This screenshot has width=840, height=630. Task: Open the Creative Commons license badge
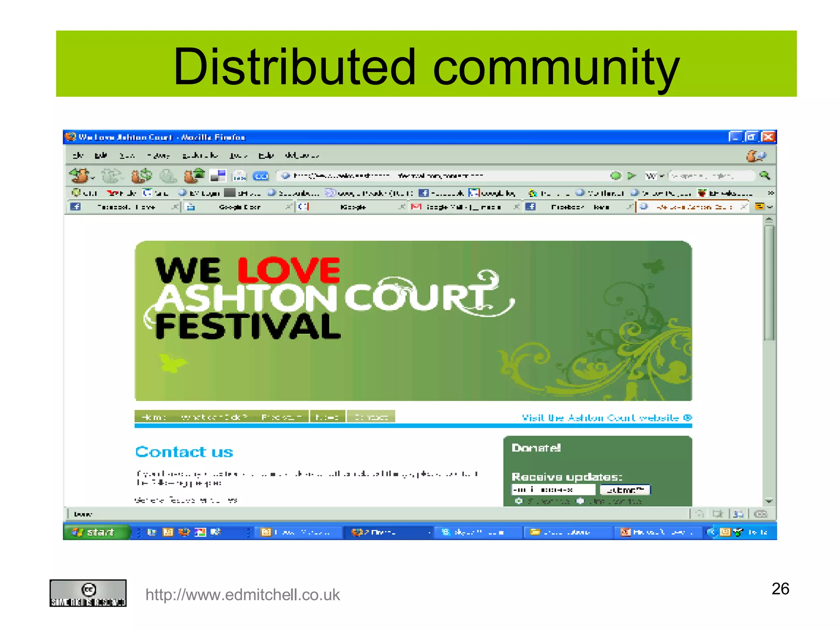coord(88,593)
